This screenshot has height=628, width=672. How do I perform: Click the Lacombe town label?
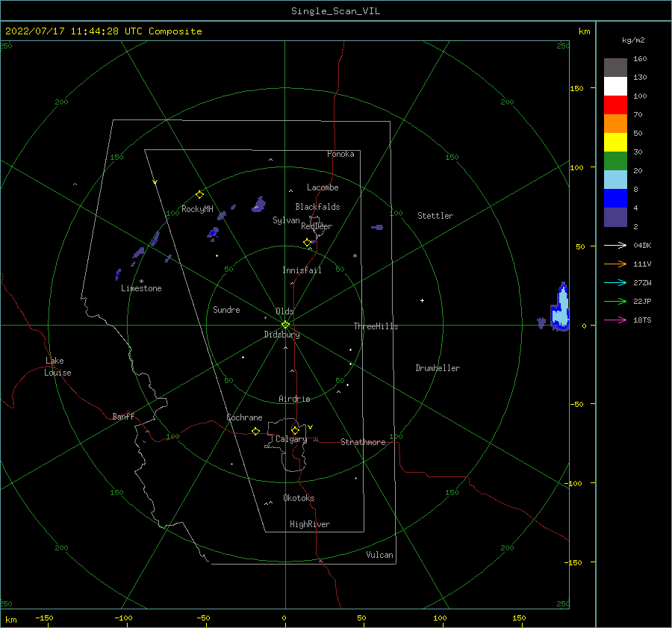323,187
